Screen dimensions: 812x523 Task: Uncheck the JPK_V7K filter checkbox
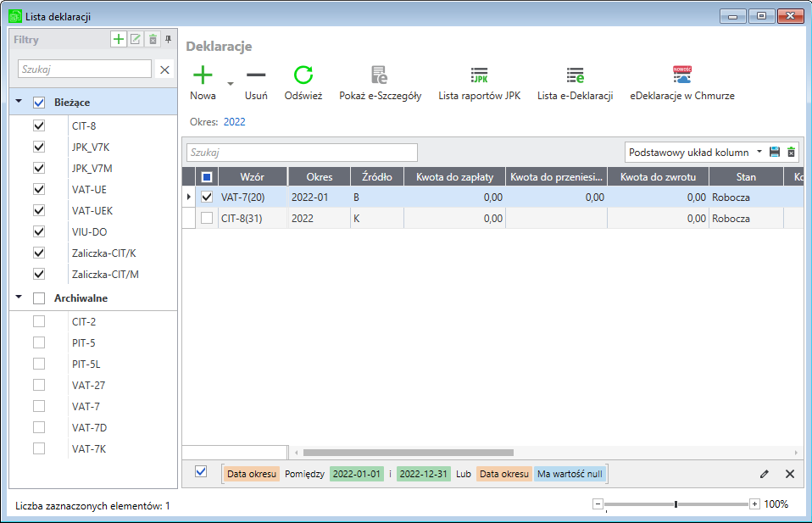[x=38, y=147]
